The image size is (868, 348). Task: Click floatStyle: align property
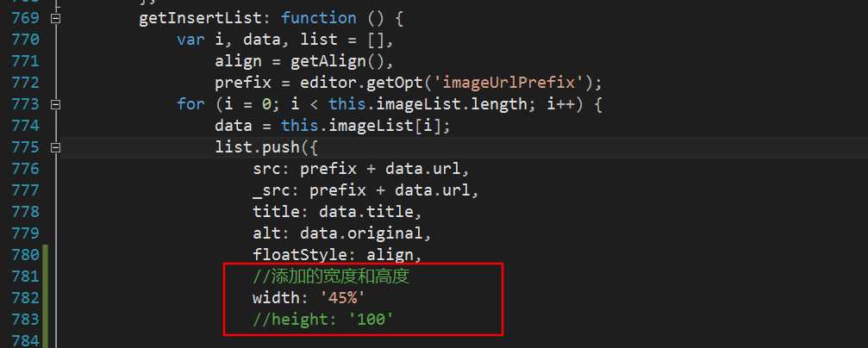tap(338, 254)
